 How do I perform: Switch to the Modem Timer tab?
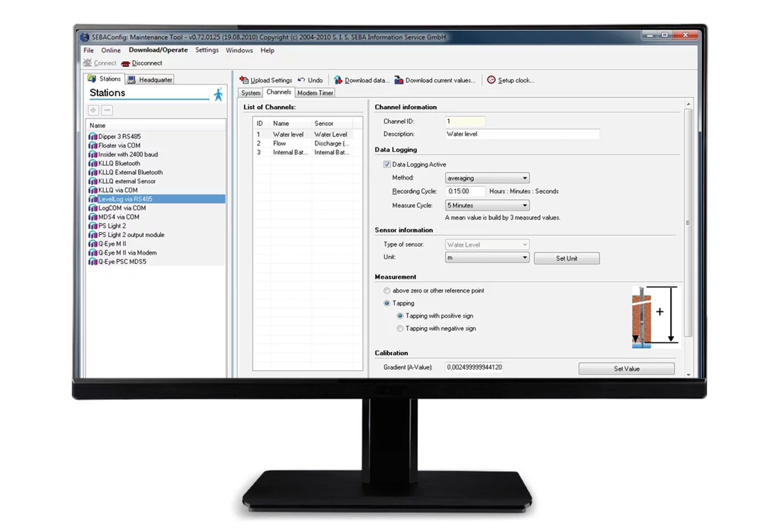[x=315, y=93]
